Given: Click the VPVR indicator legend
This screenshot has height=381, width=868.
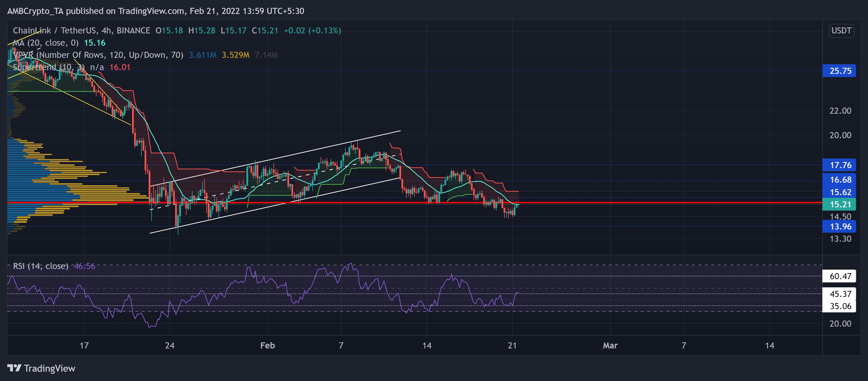Looking at the screenshot, I should point(98,55).
